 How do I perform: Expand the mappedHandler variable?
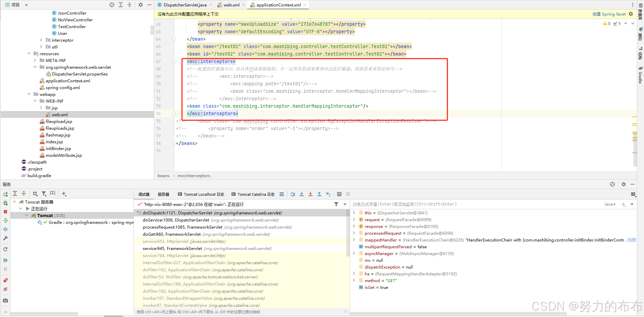point(354,240)
